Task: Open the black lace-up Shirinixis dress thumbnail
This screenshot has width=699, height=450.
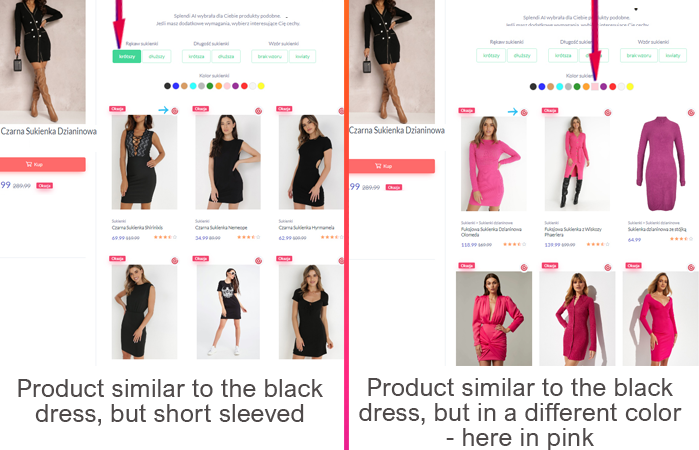Action: (144, 162)
